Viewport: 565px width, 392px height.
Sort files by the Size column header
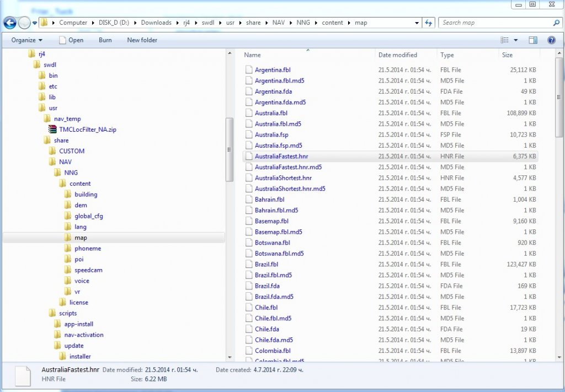(x=507, y=55)
